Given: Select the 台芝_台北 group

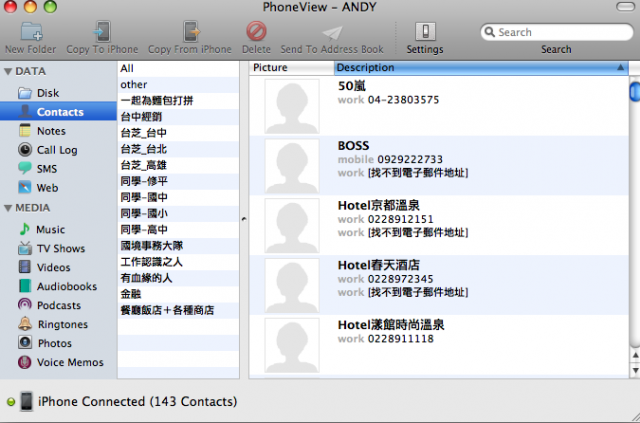Looking at the screenshot, I should (178, 149).
